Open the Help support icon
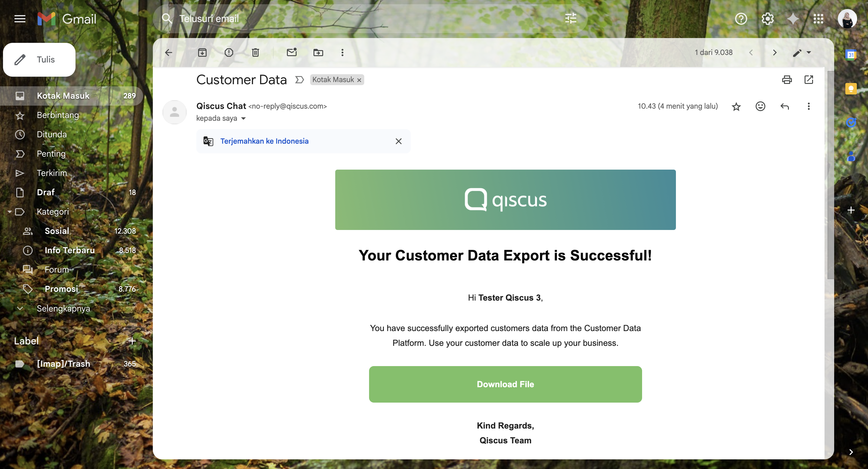868x469 pixels. 741,19
